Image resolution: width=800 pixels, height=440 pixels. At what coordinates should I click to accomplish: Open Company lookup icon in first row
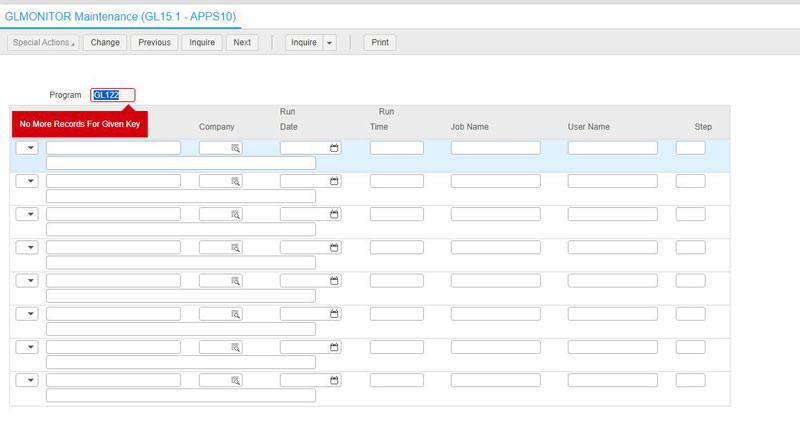[x=235, y=148]
